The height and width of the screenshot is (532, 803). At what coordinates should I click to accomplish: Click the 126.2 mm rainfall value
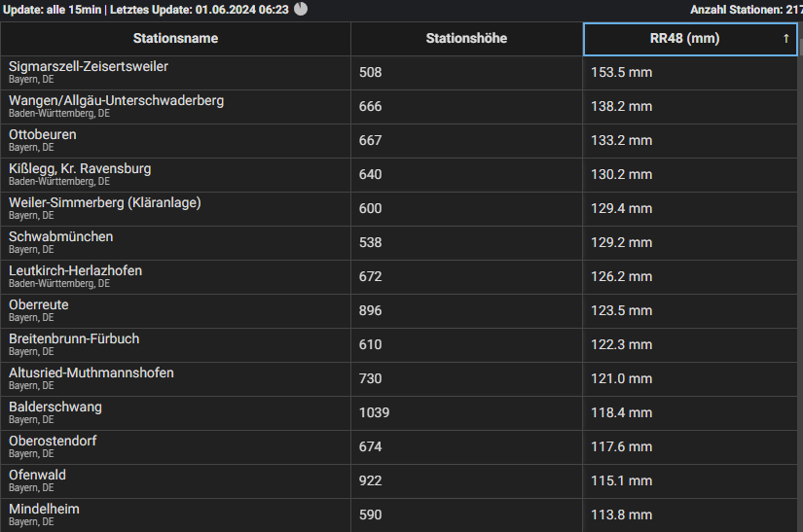click(x=622, y=277)
